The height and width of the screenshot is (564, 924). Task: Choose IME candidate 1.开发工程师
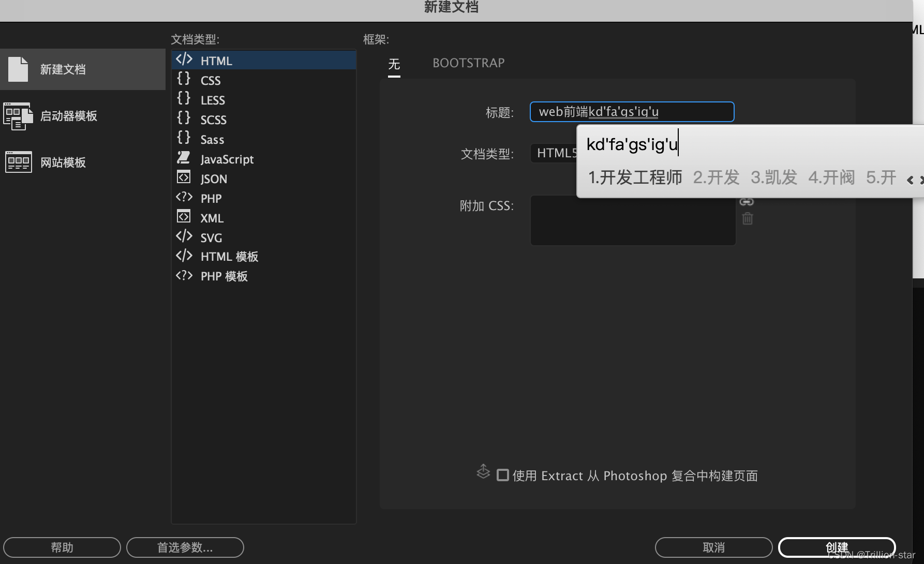click(635, 177)
